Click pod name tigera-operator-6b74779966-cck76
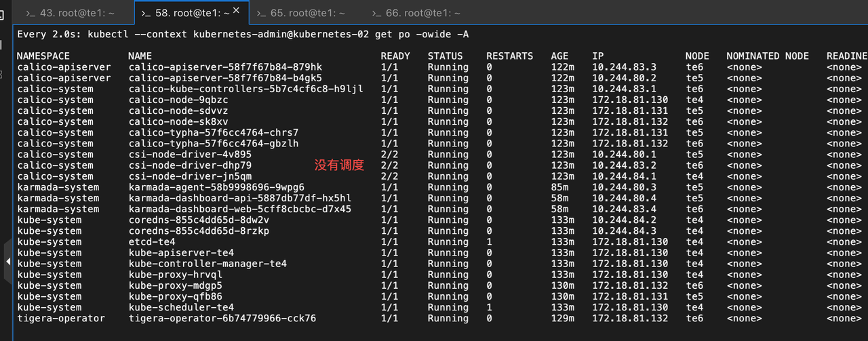Viewport: 868px width, 341px height. 222,318
